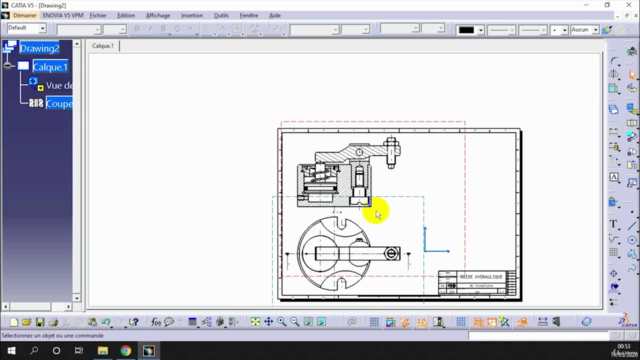The height and width of the screenshot is (360, 640).
Task: Select the Coupe section view in tree
Action: point(59,104)
